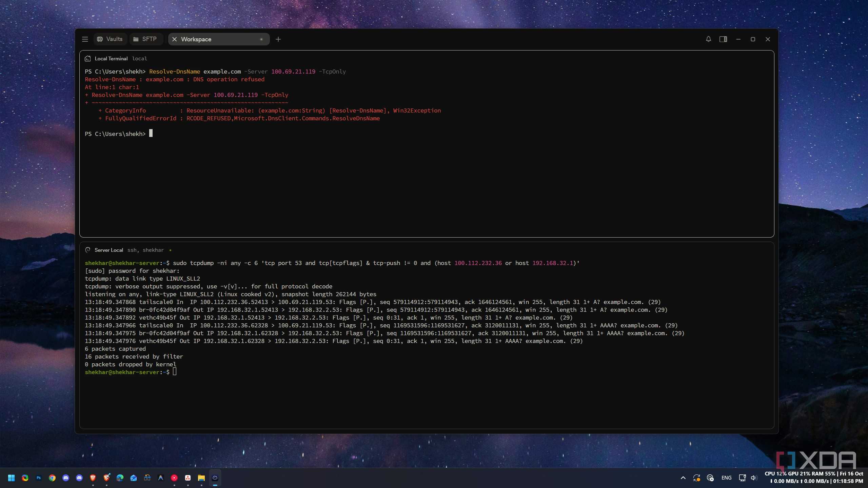Click the 13:18:49.347975 br-0fc42d04f9af AAAA line
The height and width of the screenshot is (488, 868).
click(x=384, y=333)
